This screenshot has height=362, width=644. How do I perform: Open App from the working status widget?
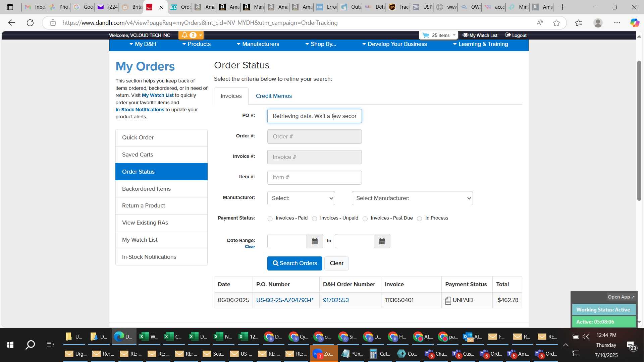coord(621,297)
